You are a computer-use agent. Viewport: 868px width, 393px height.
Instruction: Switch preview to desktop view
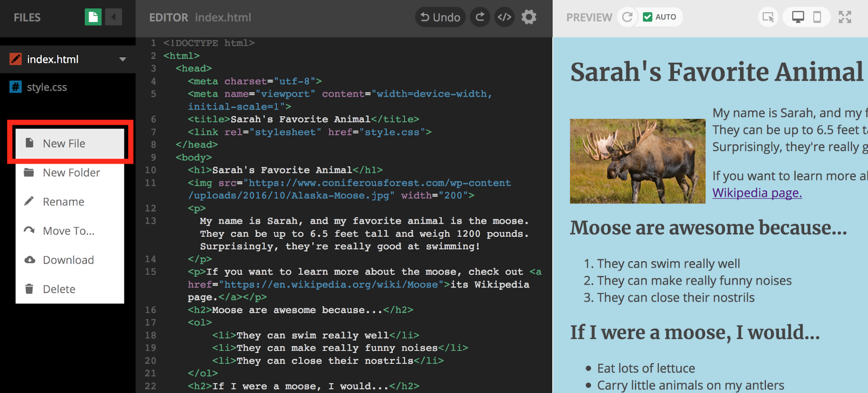click(798, 17)
